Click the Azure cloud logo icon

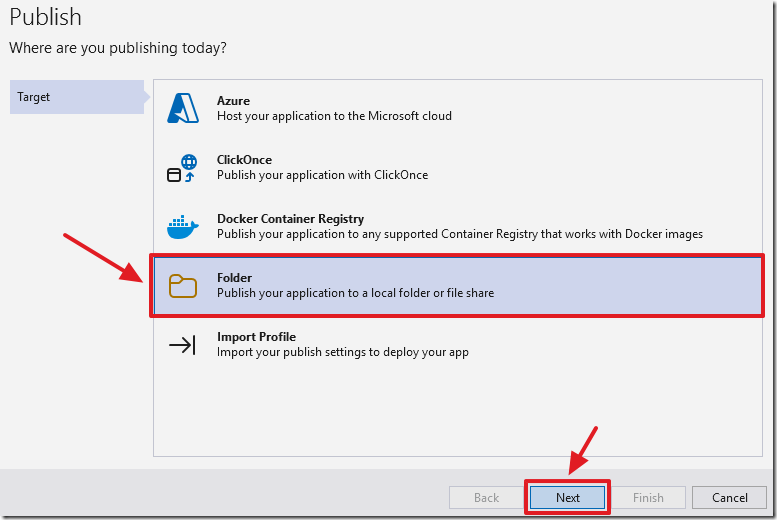click(183, 108)
